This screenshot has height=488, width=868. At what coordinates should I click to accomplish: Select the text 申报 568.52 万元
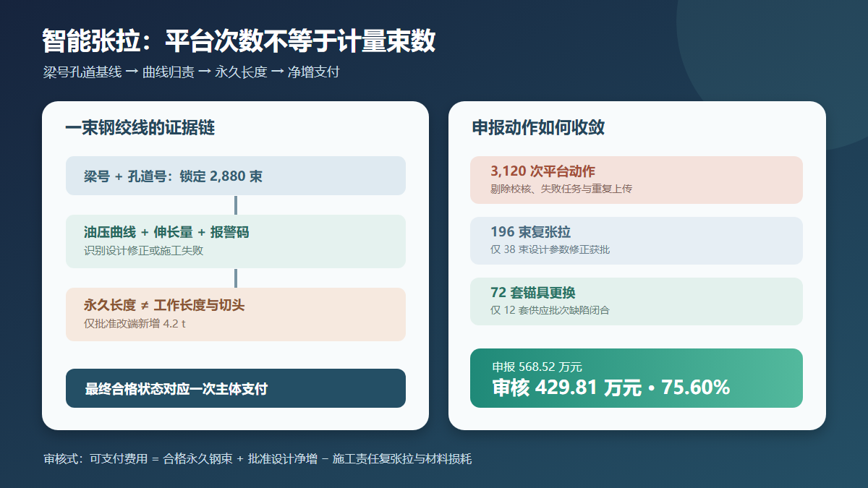[x=537, y=367]
